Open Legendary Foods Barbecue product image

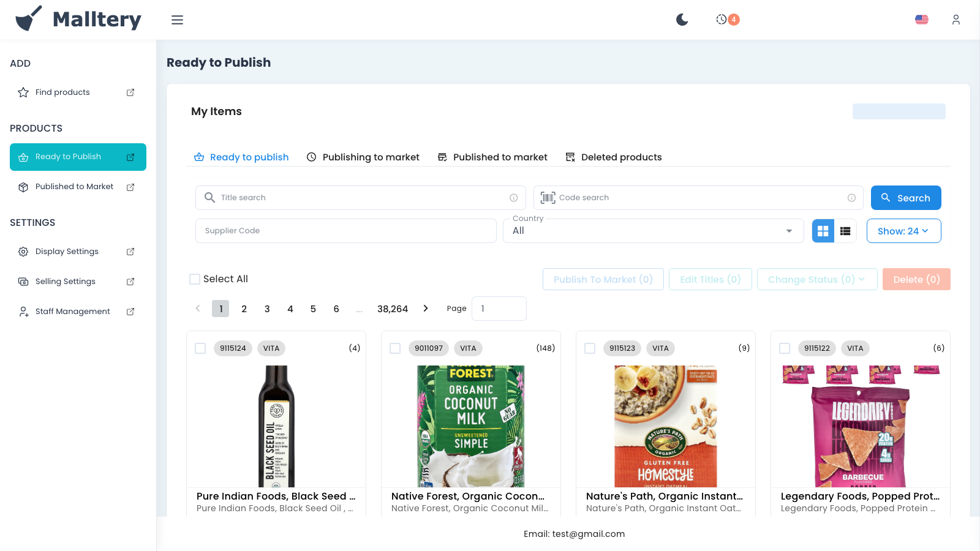[x=861, y=426]
